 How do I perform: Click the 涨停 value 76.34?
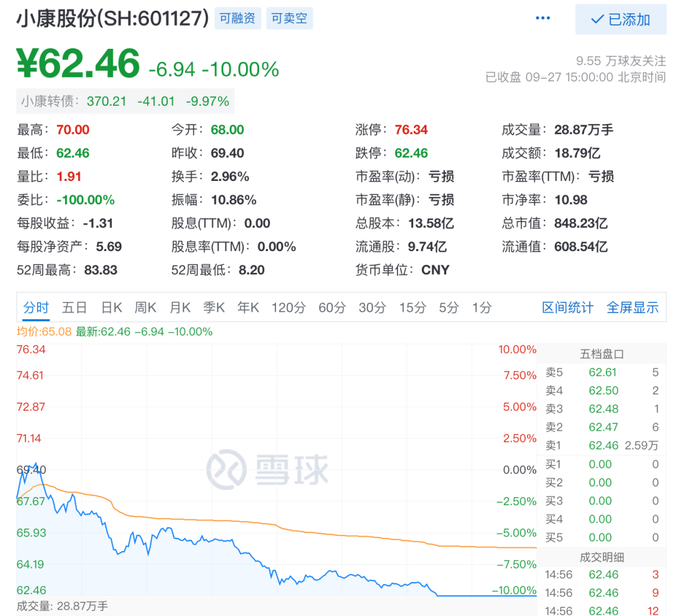point(411,130)
